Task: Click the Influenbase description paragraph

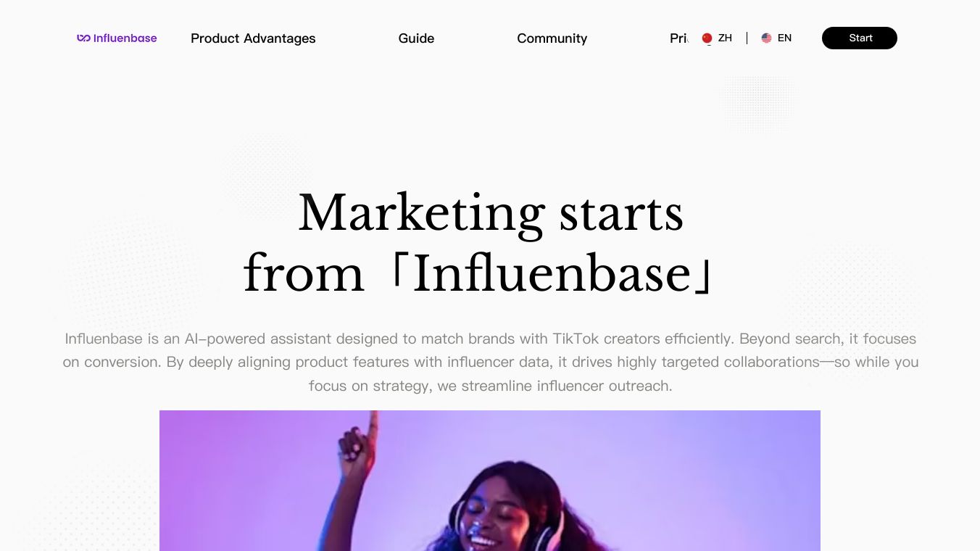Action: pyautogui.click(x=491, y=362)
